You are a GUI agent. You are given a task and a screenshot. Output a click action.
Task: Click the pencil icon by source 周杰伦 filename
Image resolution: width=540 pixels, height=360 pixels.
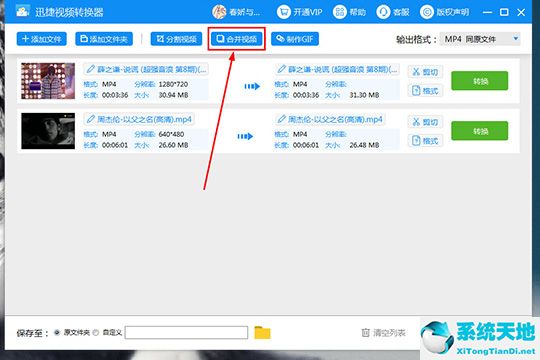(91, 119)
